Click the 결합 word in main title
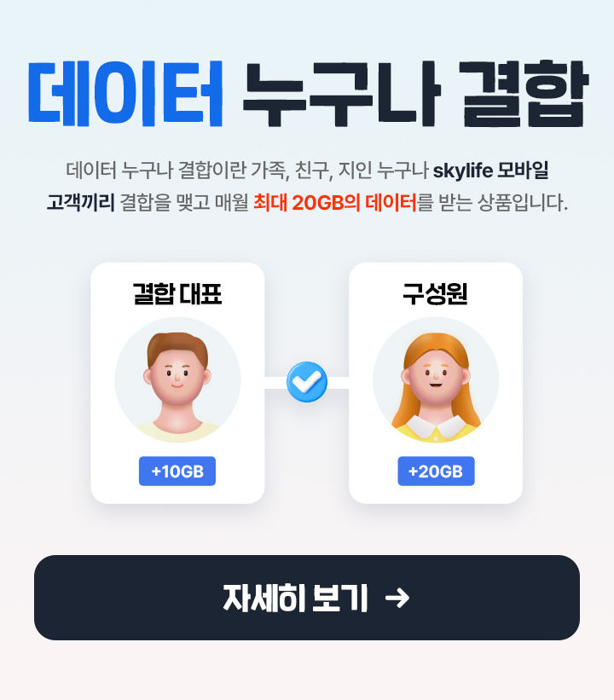Image resolution: width=614 pixels, height=700 pixels. pos(524,92)
